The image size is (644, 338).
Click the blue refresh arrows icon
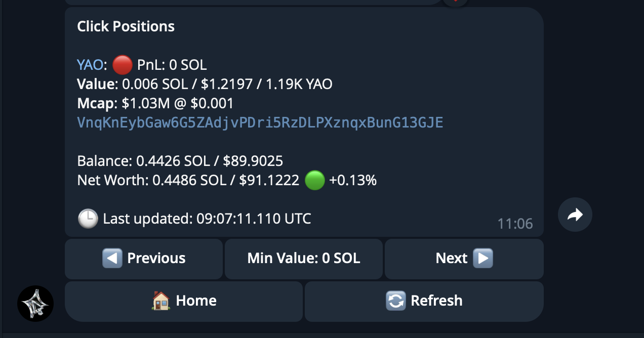(x=395, y=301)
